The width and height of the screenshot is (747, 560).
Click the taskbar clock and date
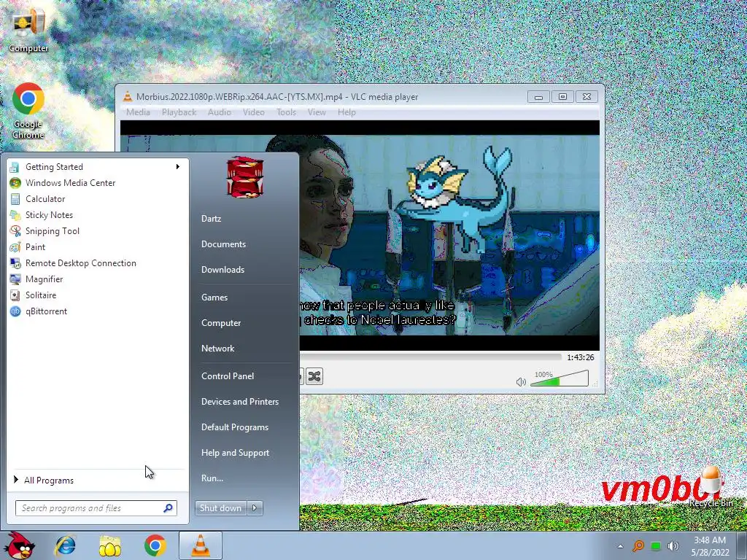point(710,546)
